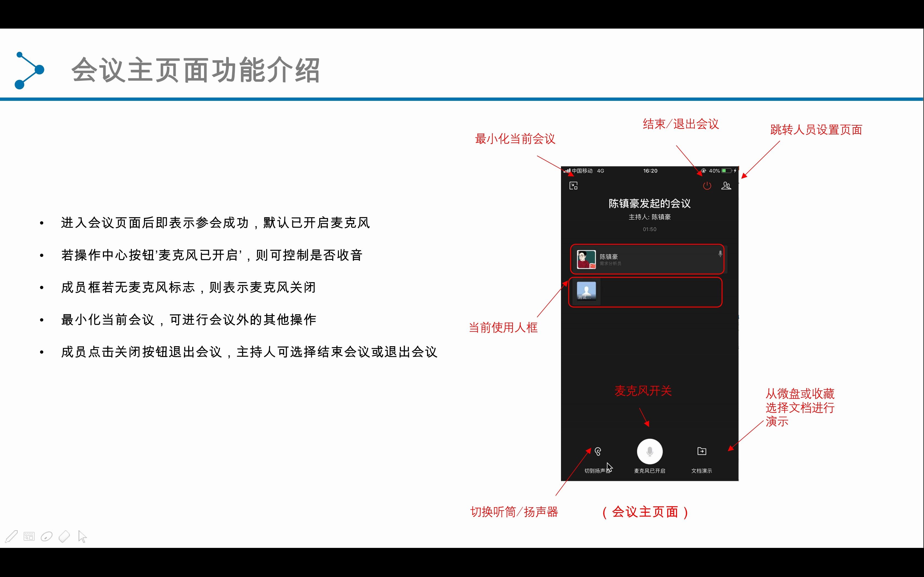This screenshot has width=924, height=577.
Task: Select the end/exit meeting icon
Action: [x=706, y=185]
